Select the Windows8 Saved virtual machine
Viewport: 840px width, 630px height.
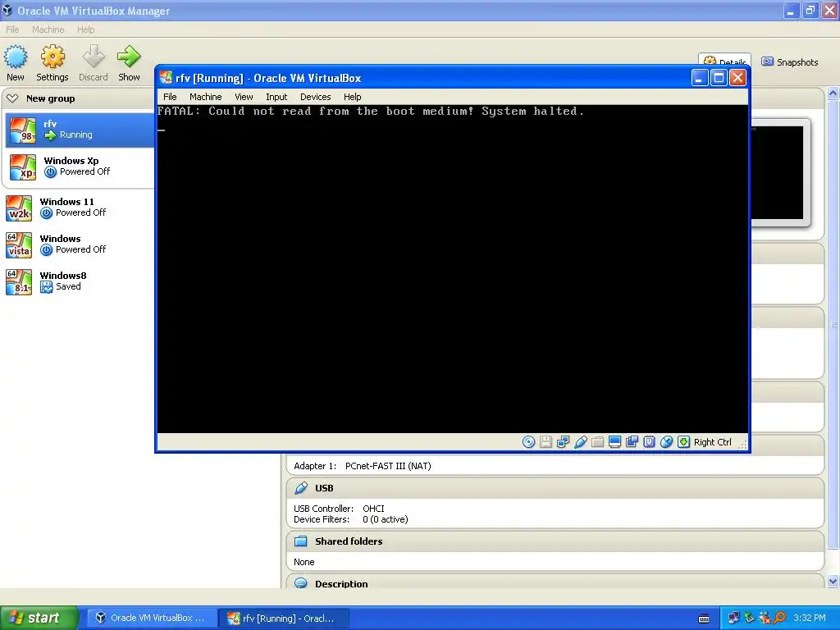coord(78,281)
